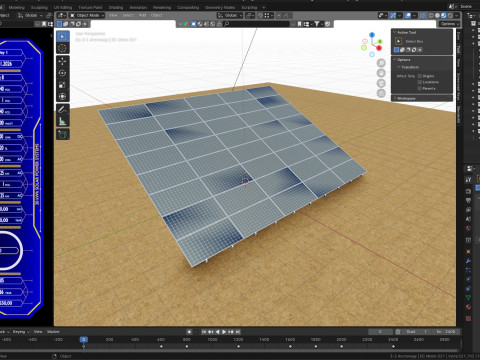Choose Intersect selection mode in Active Tool panel
The height and width of the screenshot is (360, 480).
click(420, 50)
